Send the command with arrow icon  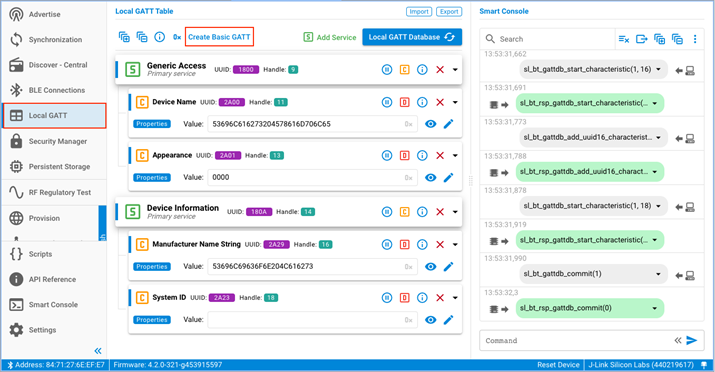tap(692, 341)
